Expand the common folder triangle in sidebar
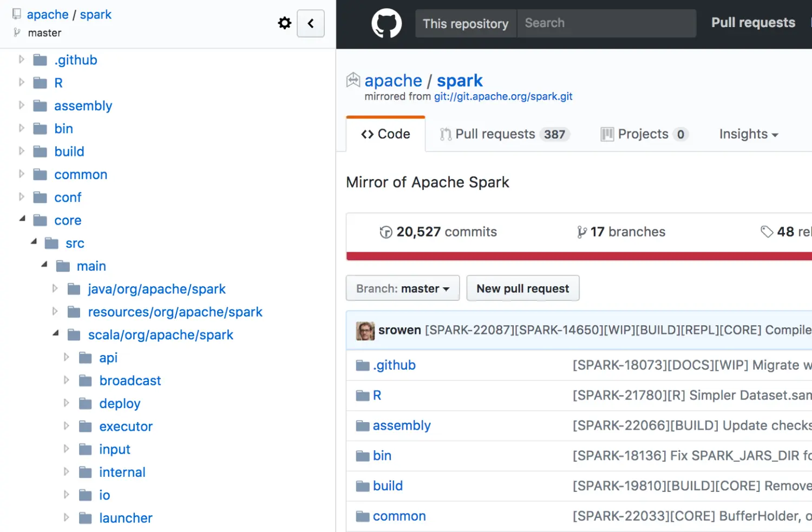This screenshot has width=812, height=532. pos(22,174)
